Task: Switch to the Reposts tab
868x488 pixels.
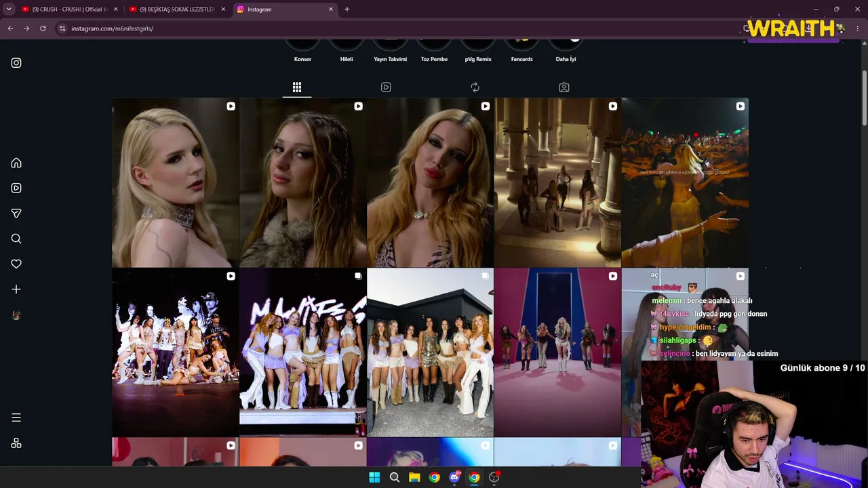Action: point(475,87)
